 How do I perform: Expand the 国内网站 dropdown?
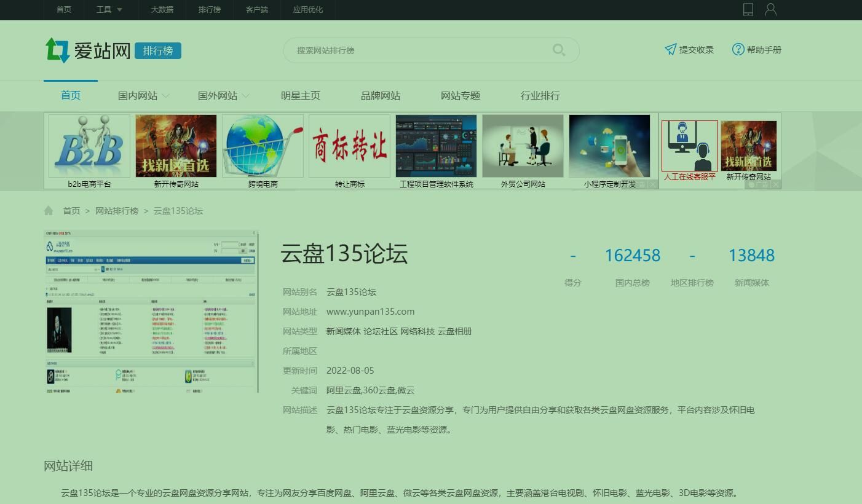point(166,96)
